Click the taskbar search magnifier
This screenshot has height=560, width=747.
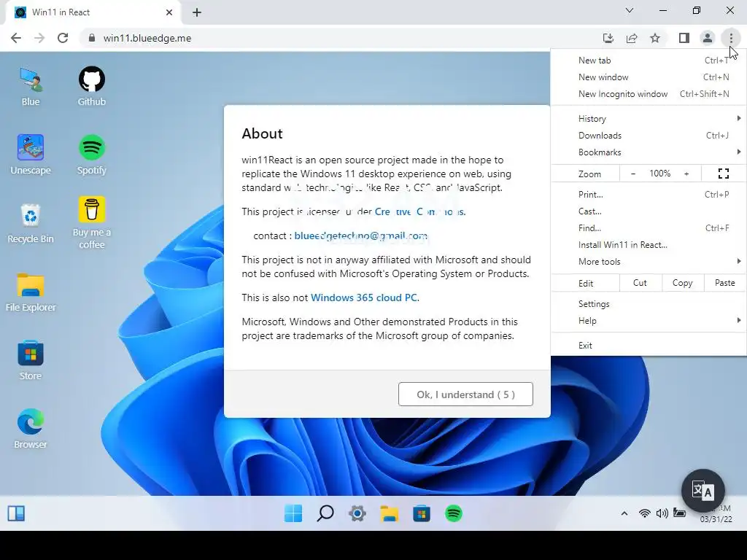click(325, 513)
